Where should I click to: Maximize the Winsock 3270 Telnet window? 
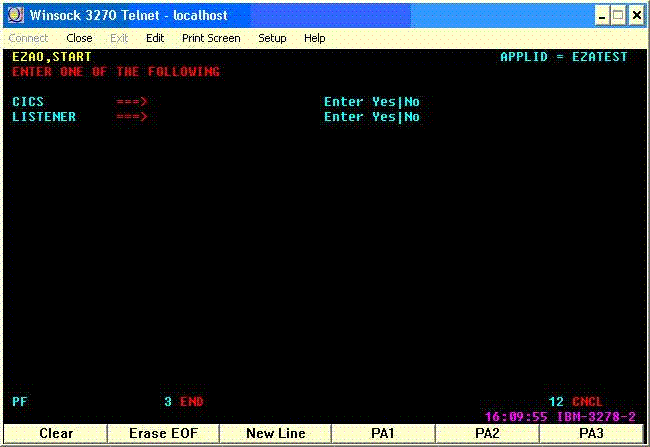tap(619, 16)
